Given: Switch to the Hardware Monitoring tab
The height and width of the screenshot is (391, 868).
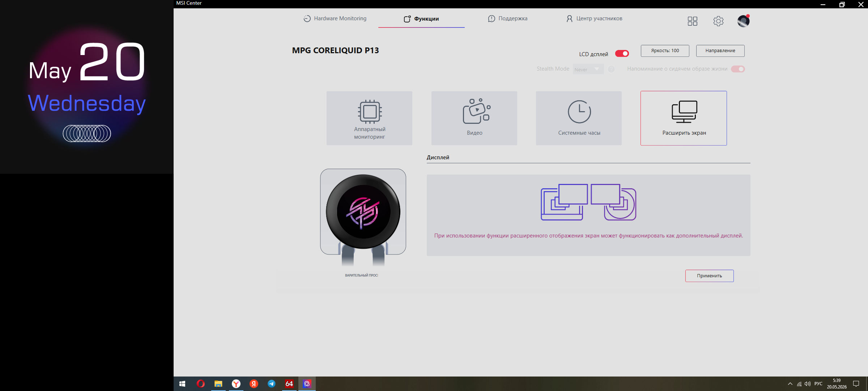Looking at the screenshot, I should point(335,18).
